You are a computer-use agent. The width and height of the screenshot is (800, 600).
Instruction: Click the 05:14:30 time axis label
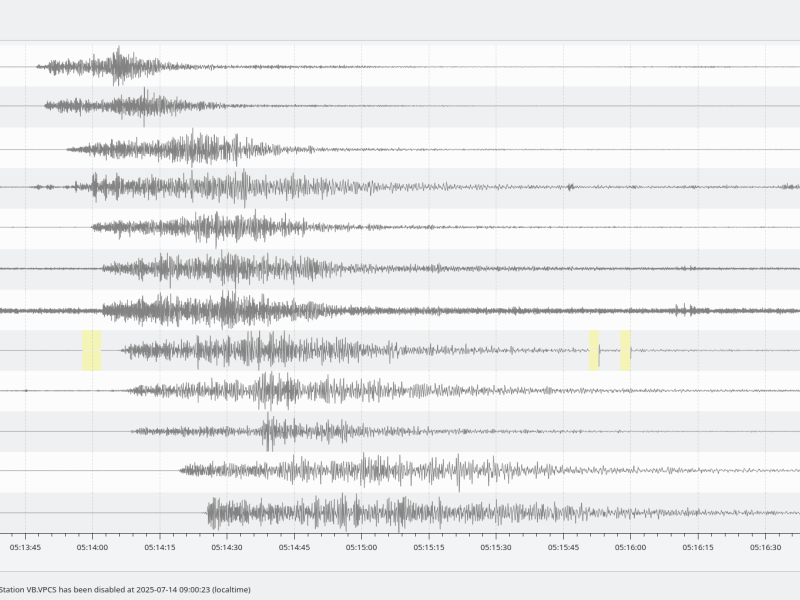tap(227, 547)
